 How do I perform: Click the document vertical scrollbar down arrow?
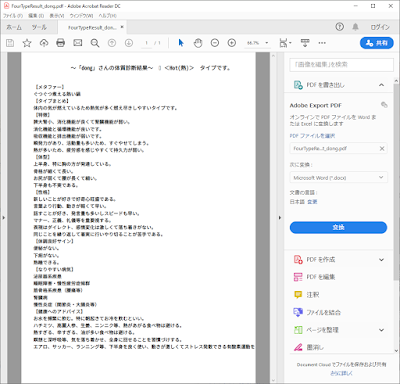pyautogui.click(x=274, y=380)
